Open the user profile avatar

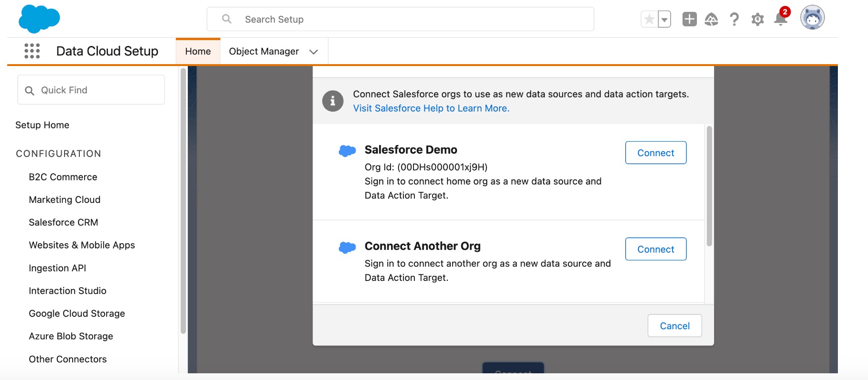tap(813, 18)
